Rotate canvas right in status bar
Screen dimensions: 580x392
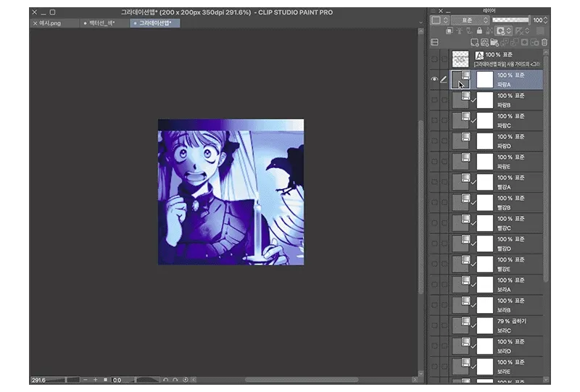pyautogui.click(x=175, y=380)
